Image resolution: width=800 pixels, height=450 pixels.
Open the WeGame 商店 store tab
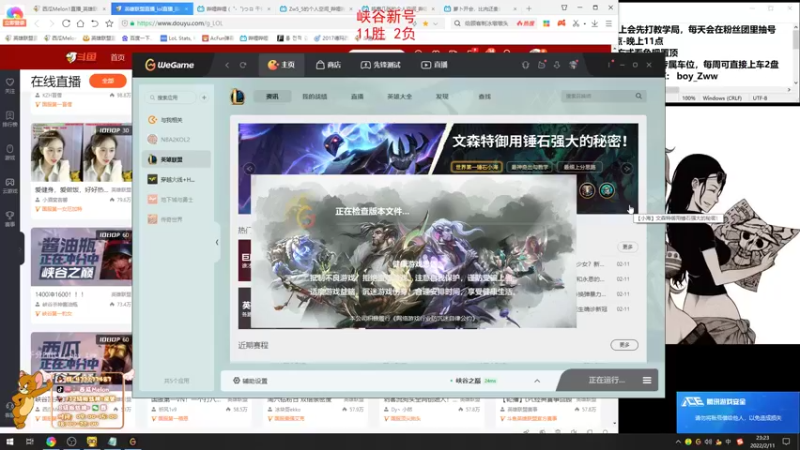329,65
